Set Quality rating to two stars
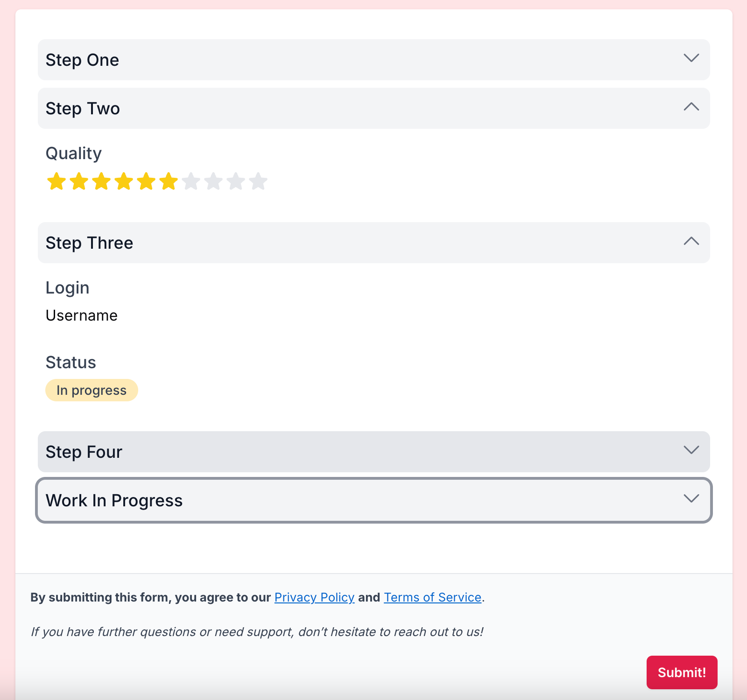The image size is (747, 700). [x=79, y=181]
